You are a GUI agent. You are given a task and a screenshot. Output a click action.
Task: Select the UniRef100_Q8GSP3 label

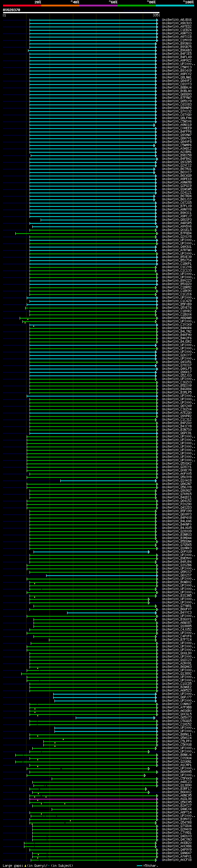[177, 220]
